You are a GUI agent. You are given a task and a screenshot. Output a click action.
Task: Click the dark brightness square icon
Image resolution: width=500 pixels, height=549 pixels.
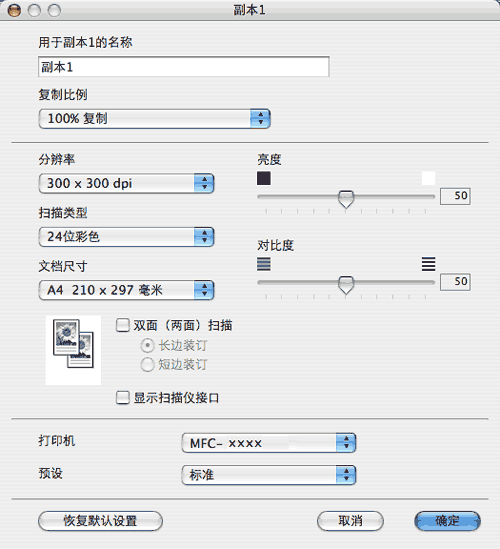264,178
